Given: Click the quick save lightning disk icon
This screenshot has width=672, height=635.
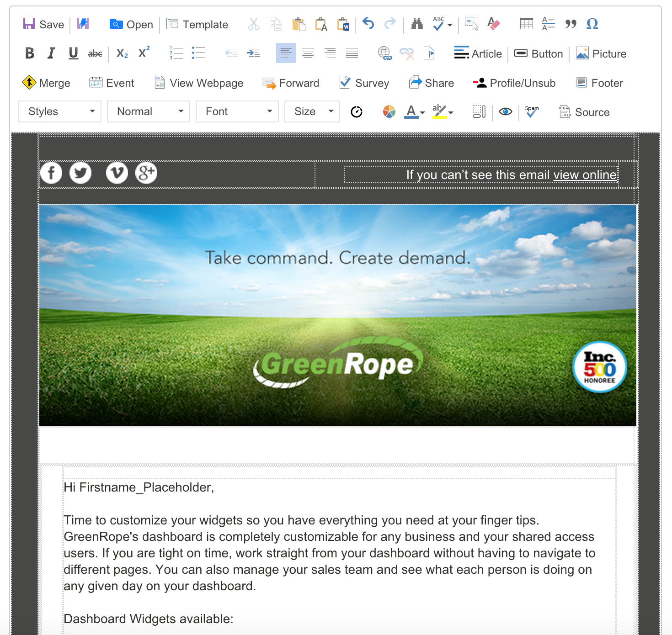Looking at the screenshot, I should (x=83, y=24).
